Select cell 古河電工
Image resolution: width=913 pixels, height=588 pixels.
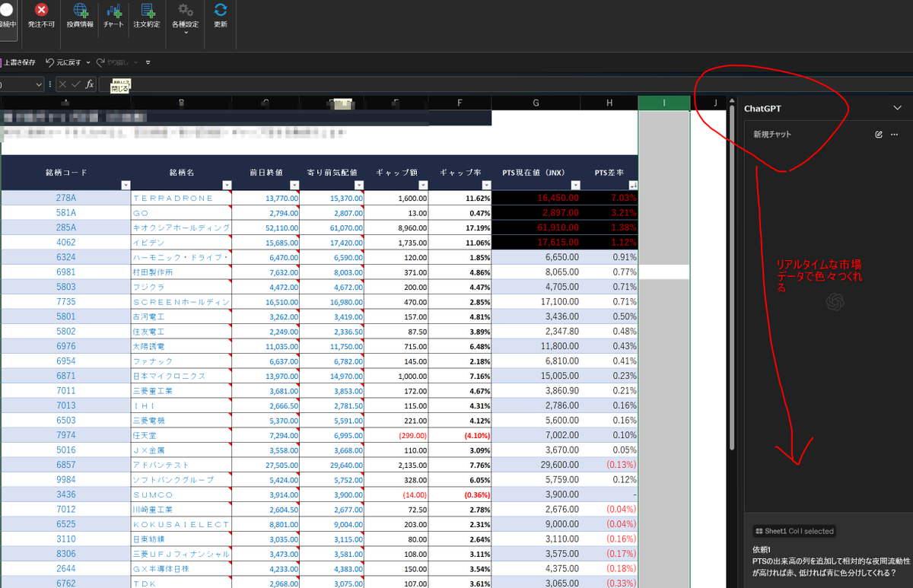pyautogui.click(x=181, y=316)
